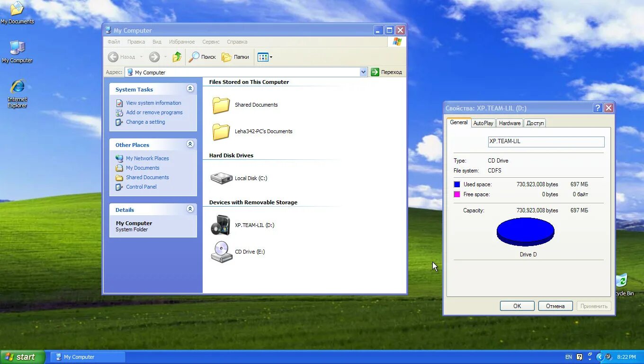Go back with the Назад arrow icon
This screenshot has height=364, width=644.
point(113,57)
